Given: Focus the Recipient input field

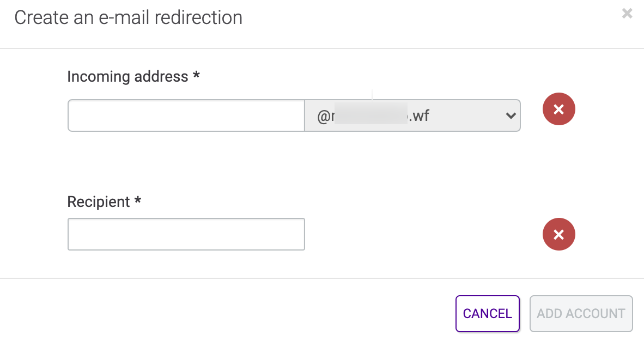Looking at the screenshot, I should pos(186,234).
